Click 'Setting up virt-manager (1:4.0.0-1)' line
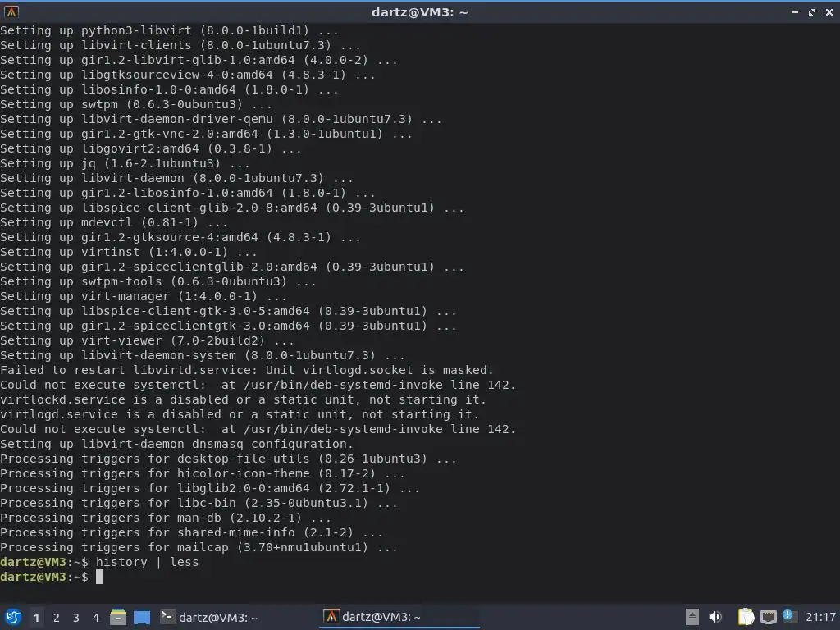The width and height of the screenshot is (840, 630). 144,296
